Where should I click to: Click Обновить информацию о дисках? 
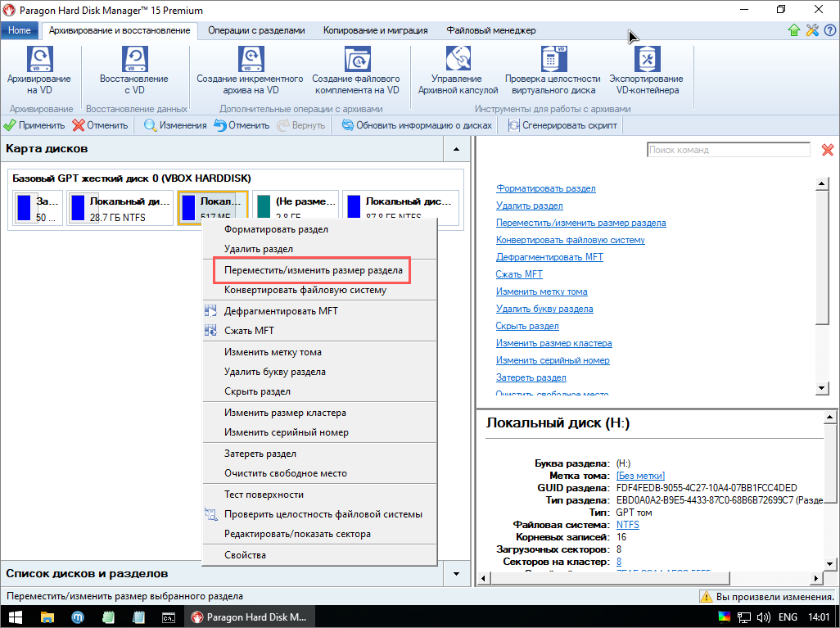(417, 125)
